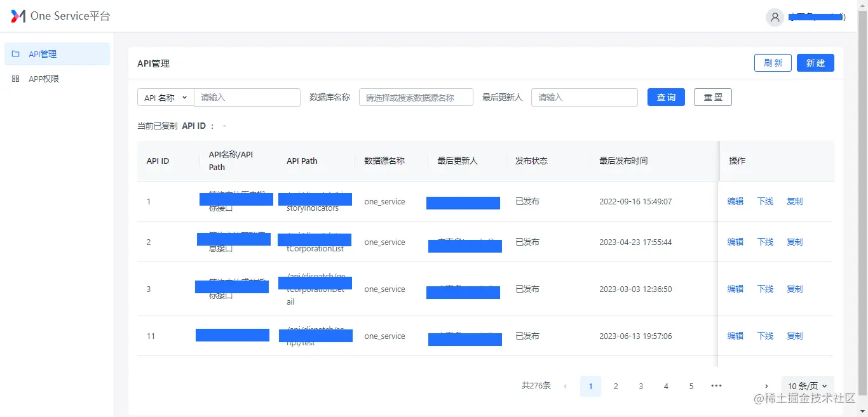Click the 数据源名称 column header
868x417 pixels.
point(384,161)
